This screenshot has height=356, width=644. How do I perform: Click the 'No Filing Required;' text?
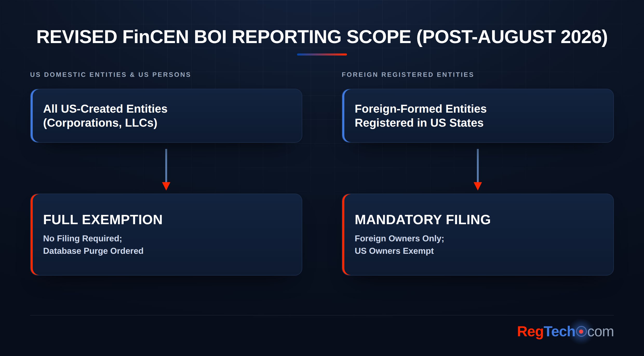83,238
